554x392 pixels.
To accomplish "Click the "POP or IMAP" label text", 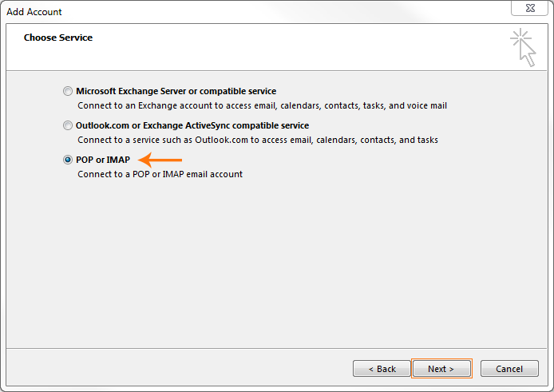I will click(103, 160).
